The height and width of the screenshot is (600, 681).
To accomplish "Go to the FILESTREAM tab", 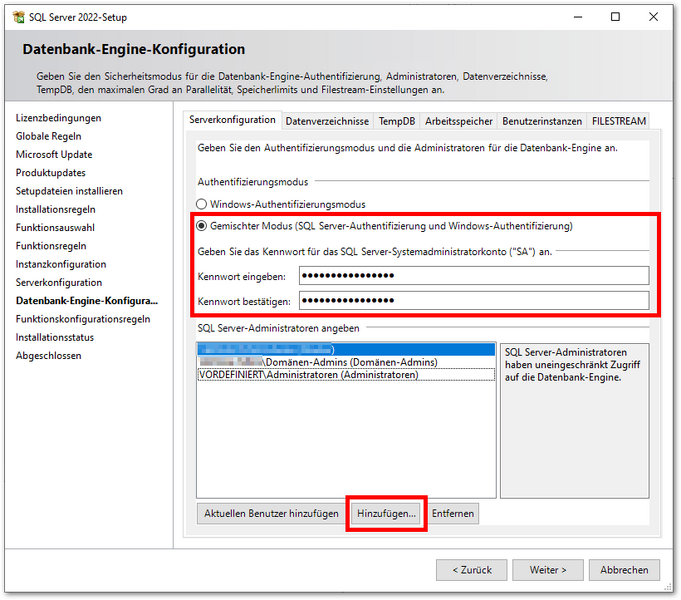I will pyautogui.click(x=618, y=121).
